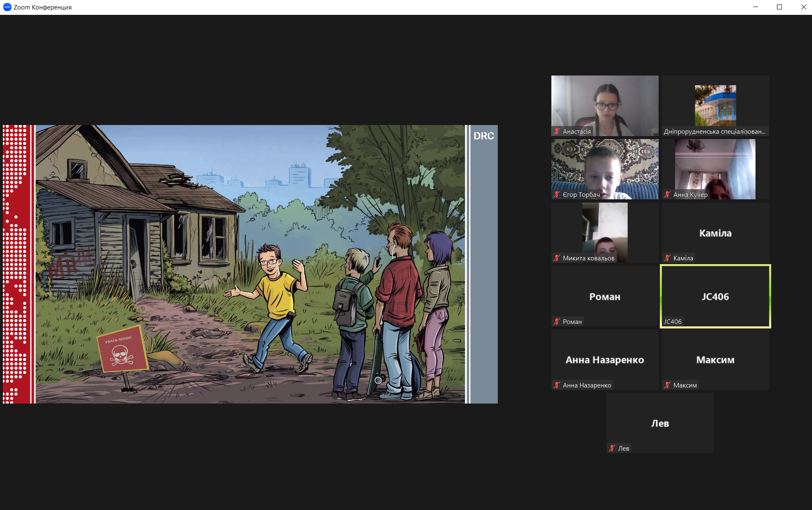Viewport: 812px width, 510px height.
Task: Click the JC406 name label
Action: coord(673,322)
